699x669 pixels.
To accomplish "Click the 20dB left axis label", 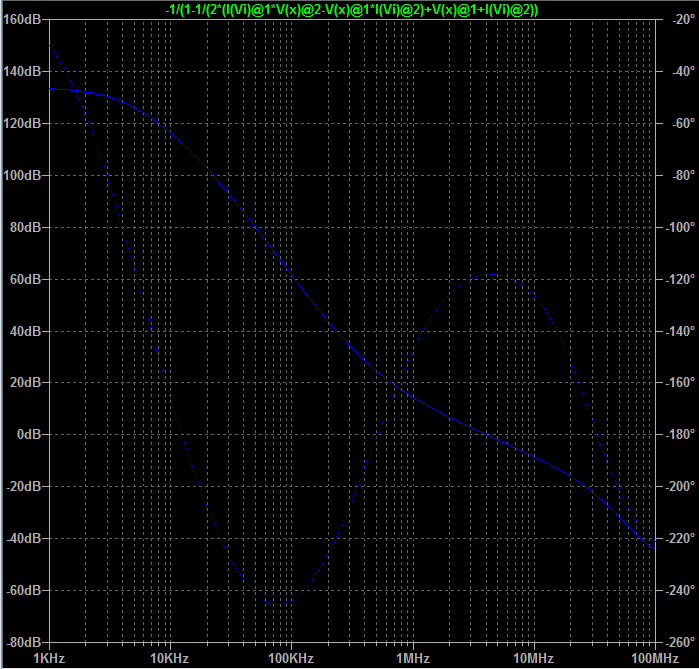I will pos(25,382).
